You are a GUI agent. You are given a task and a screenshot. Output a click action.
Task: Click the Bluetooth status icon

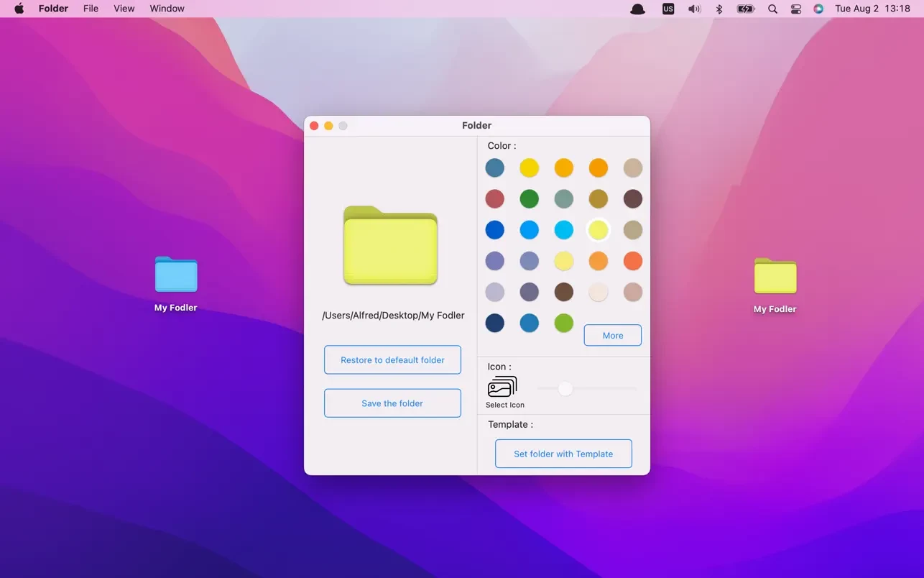pos(719,9)
